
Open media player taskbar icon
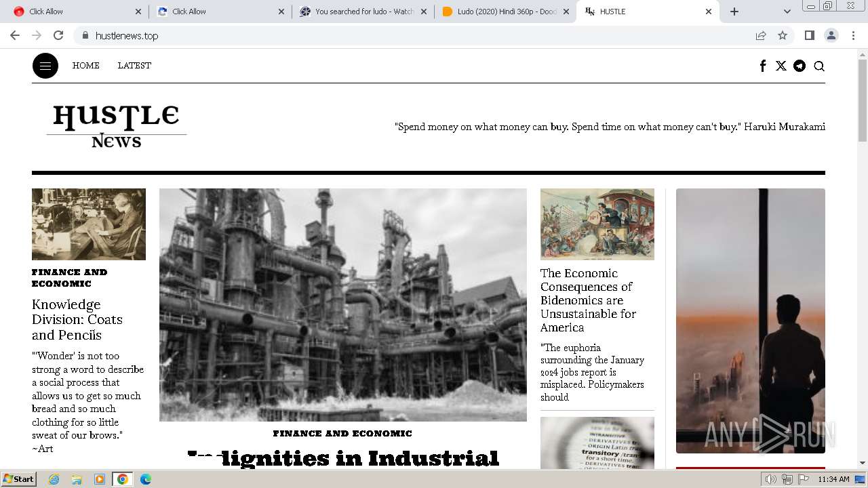click(x=100, y=479)
